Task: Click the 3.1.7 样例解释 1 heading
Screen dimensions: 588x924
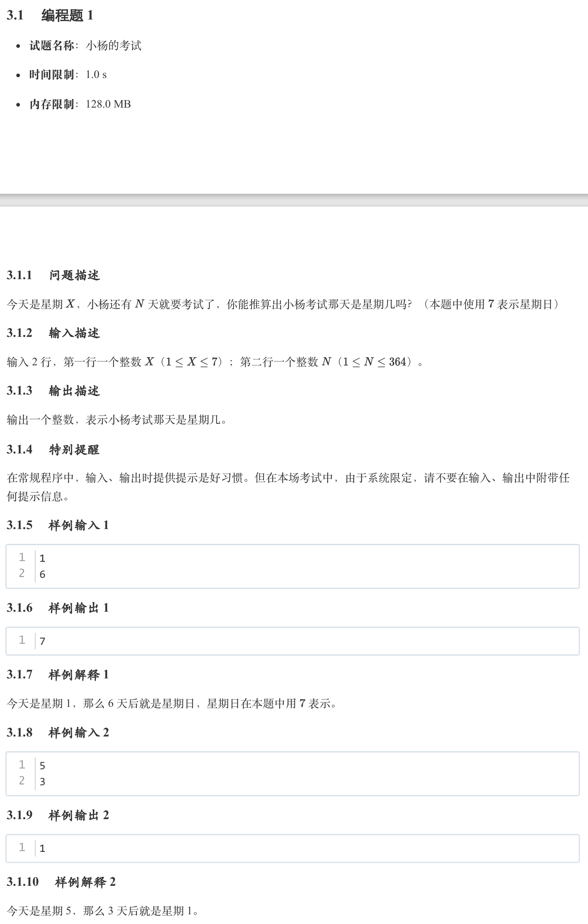Action: tap(58, 674)
